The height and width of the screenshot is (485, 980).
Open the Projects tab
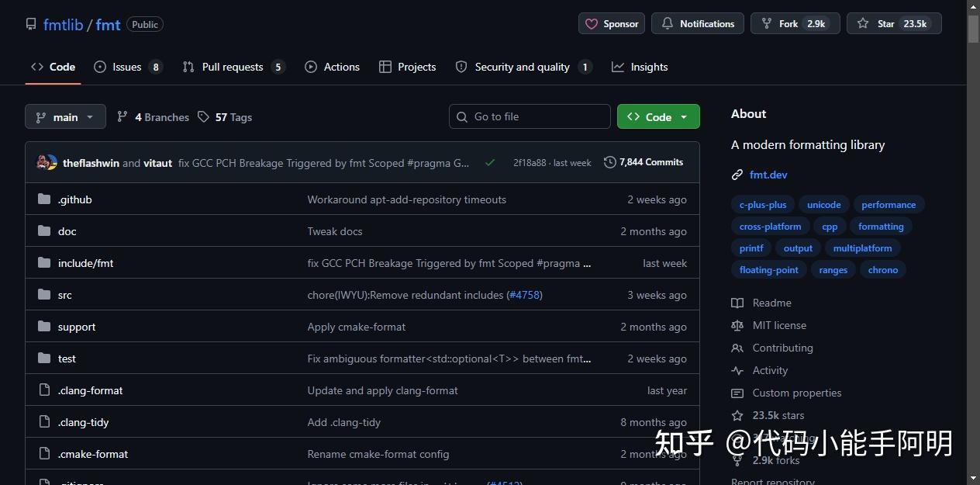click(x=408, y=67)
